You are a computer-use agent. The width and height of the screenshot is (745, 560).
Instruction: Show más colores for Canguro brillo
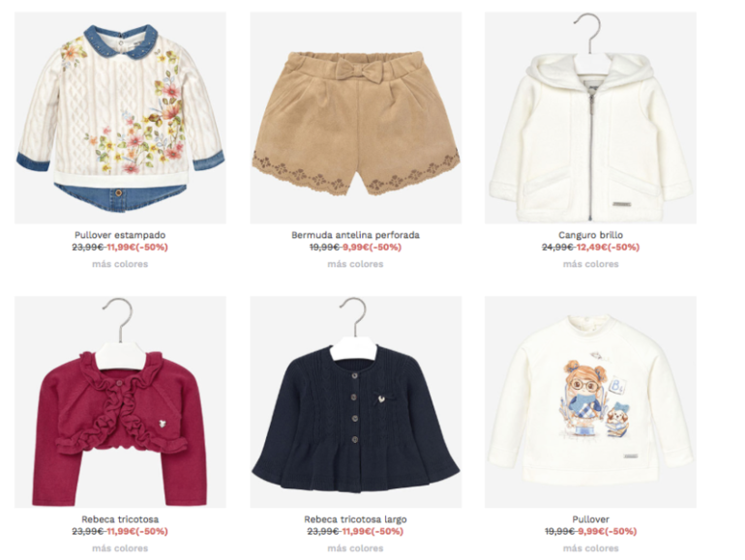(590, 264)
